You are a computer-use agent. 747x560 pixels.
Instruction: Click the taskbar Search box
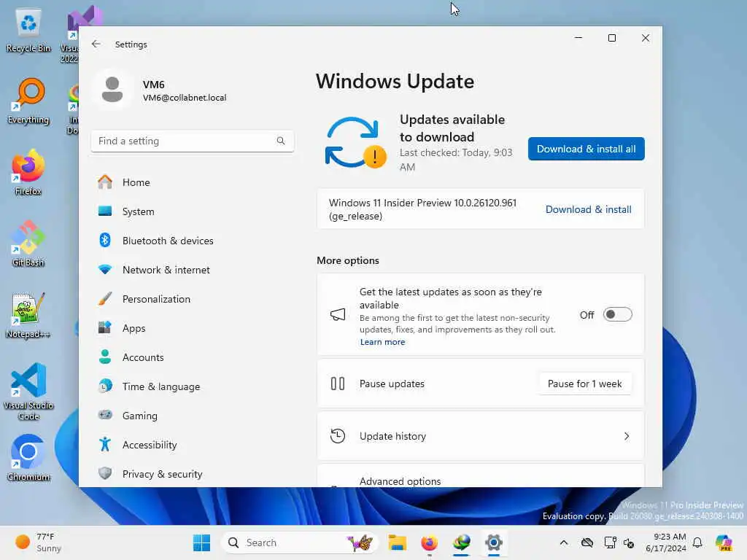coord(299,542)
